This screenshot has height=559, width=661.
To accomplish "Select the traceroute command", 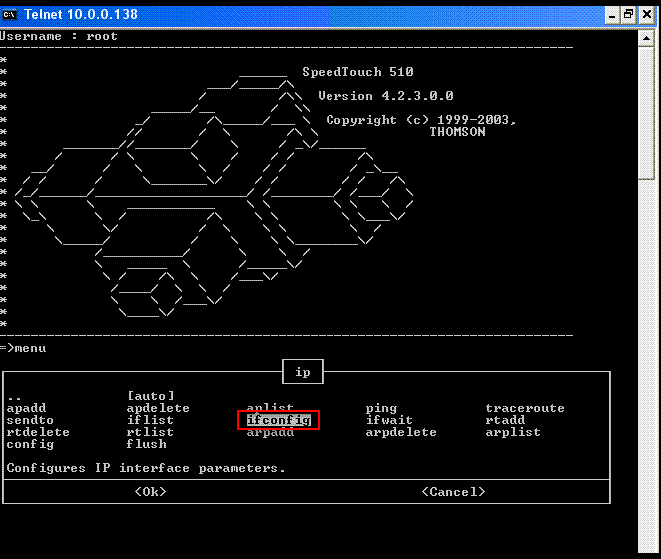I will 525,408.
